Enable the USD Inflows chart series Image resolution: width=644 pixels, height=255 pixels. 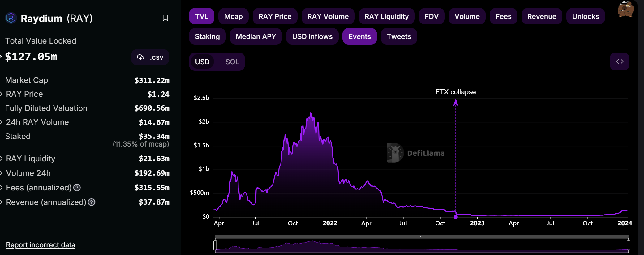click(x=312, y=36)
